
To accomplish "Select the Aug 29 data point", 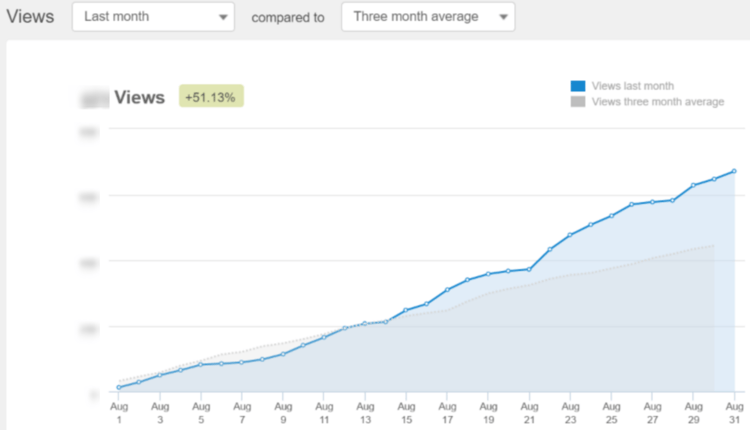I will pos(693,185).
